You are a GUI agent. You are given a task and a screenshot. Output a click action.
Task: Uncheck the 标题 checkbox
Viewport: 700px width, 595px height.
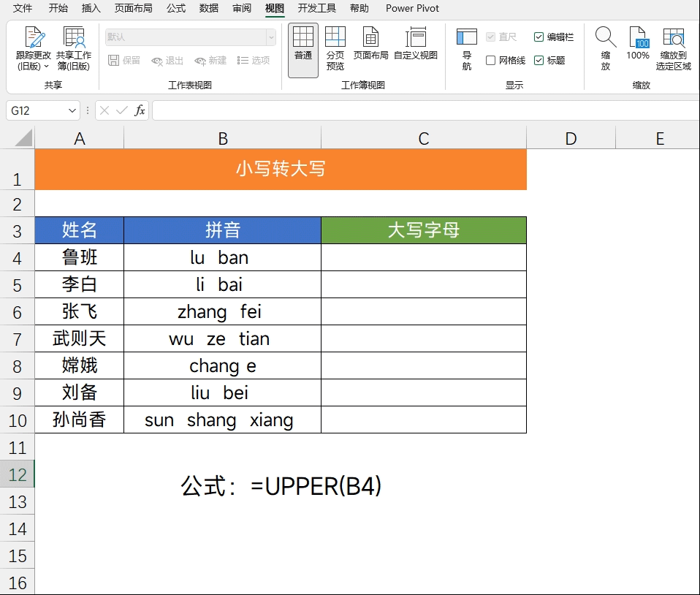point(539,60)
